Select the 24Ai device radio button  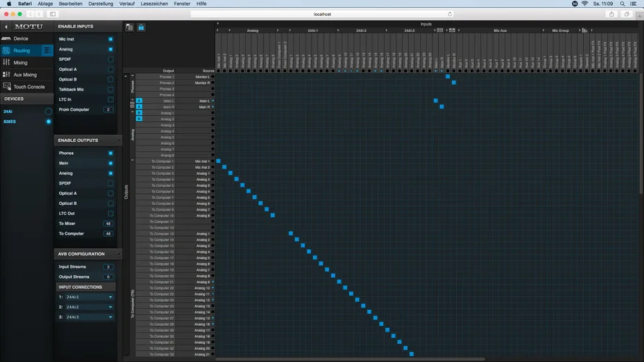[x=49, y=111]
